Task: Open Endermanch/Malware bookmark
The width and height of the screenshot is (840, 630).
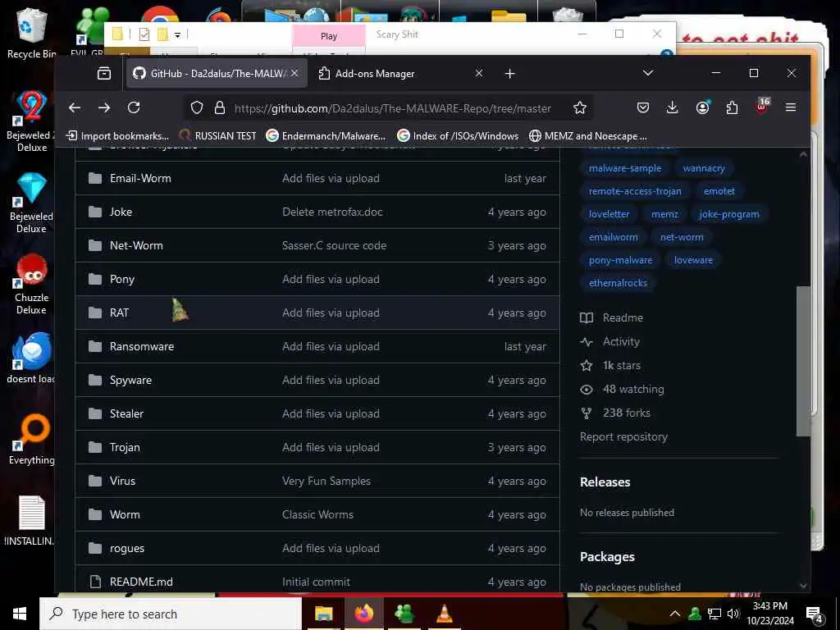Action: coord(326,136)
